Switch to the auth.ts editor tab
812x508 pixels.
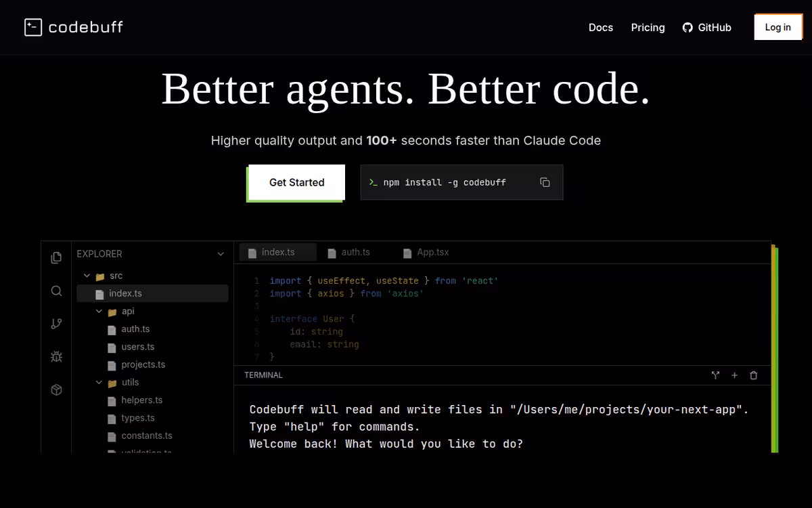pyautogui.click(x=348, y=252)
